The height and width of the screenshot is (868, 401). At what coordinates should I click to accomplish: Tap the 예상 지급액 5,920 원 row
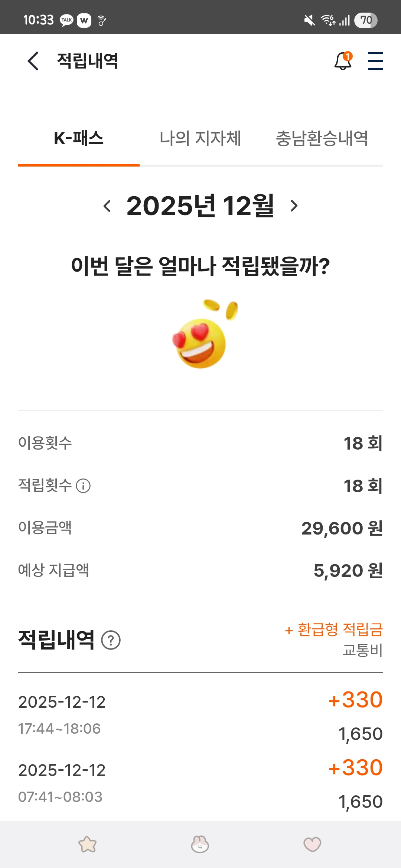[x=200, y=571]
